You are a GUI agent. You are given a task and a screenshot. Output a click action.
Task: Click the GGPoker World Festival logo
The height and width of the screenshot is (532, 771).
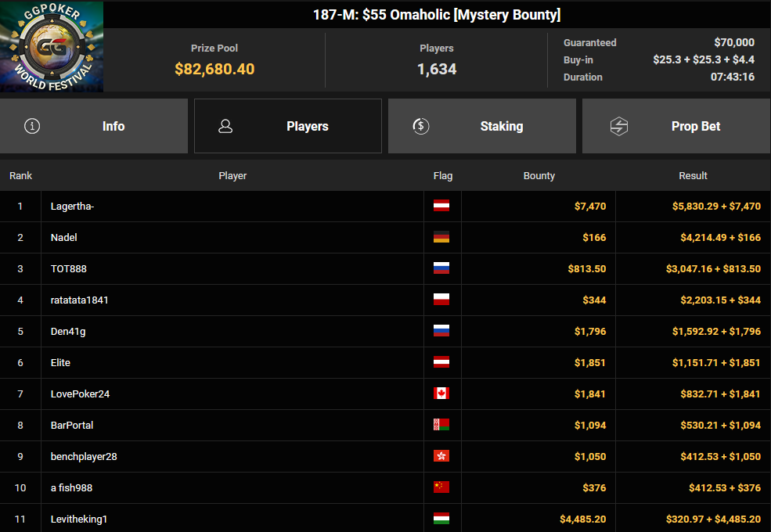[52, 46]
